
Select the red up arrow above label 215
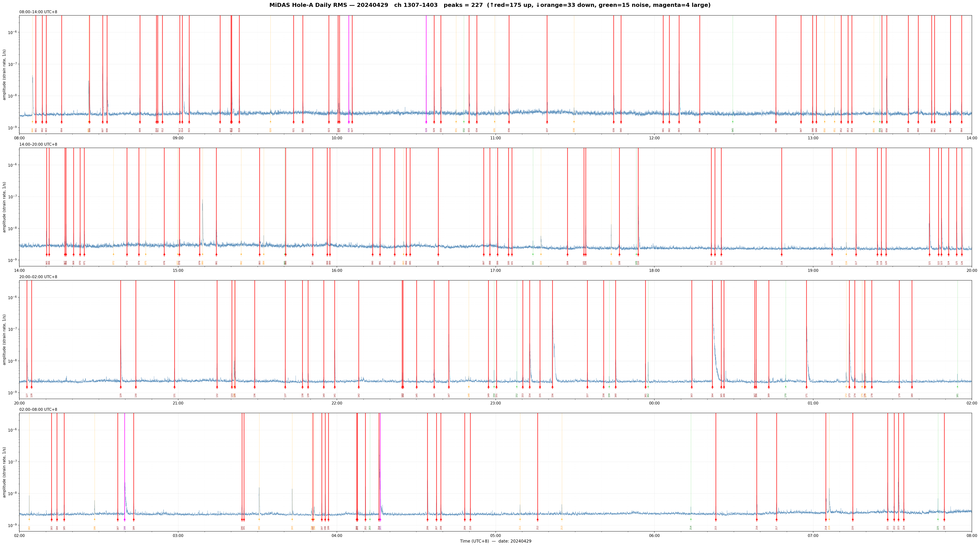[x=716, y=519]
